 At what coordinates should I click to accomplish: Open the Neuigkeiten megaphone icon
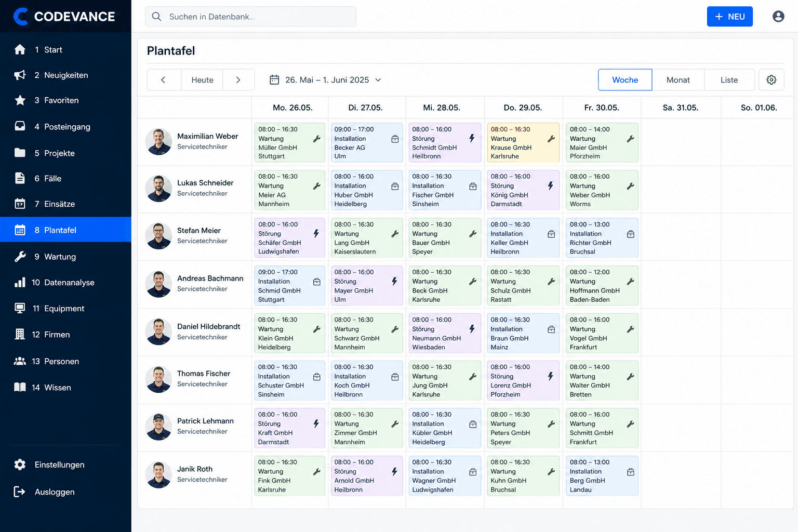(20, 75)
